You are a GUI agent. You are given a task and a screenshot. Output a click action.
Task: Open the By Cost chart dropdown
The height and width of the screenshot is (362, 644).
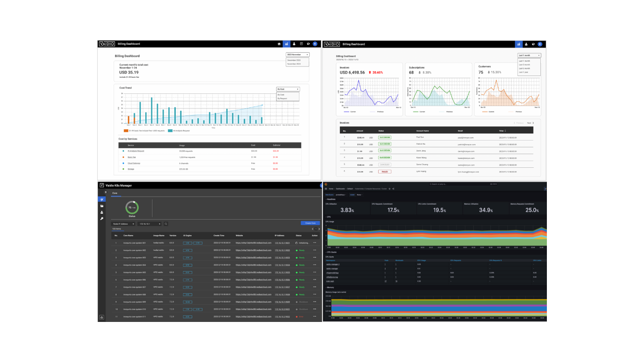click(x=288, y=89)
